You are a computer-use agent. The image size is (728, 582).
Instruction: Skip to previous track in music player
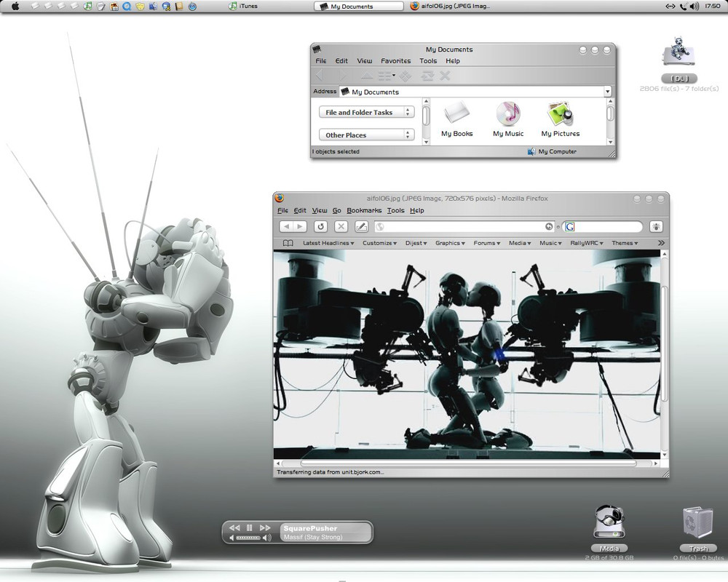234,527
